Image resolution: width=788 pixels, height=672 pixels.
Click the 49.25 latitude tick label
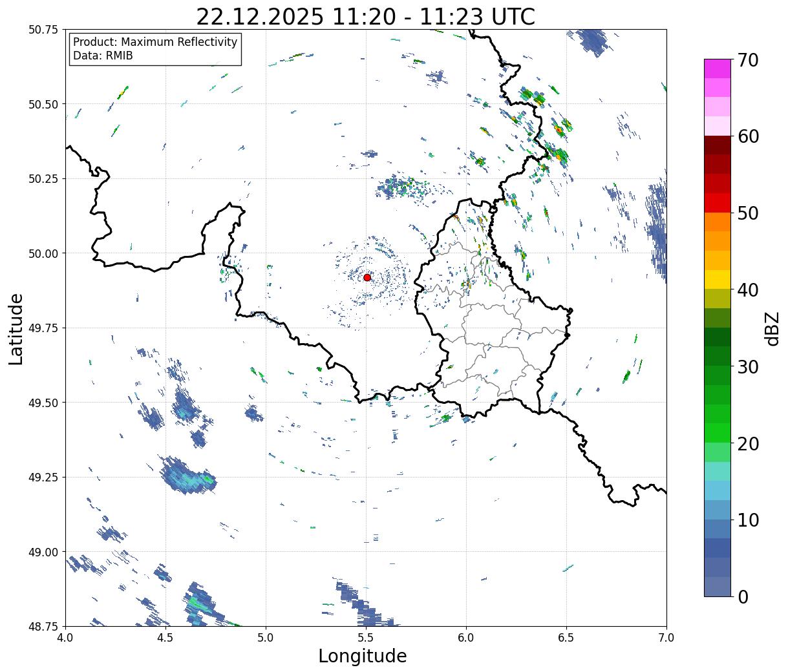[x=43, y=478]
